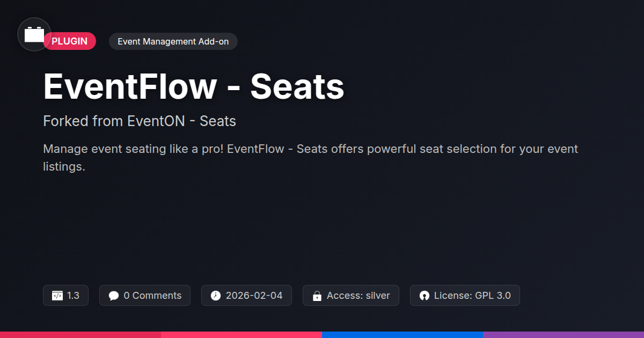The image size is (644, 338).
Task: Click the version number 1.3 text
Action: tap(73, 296)
